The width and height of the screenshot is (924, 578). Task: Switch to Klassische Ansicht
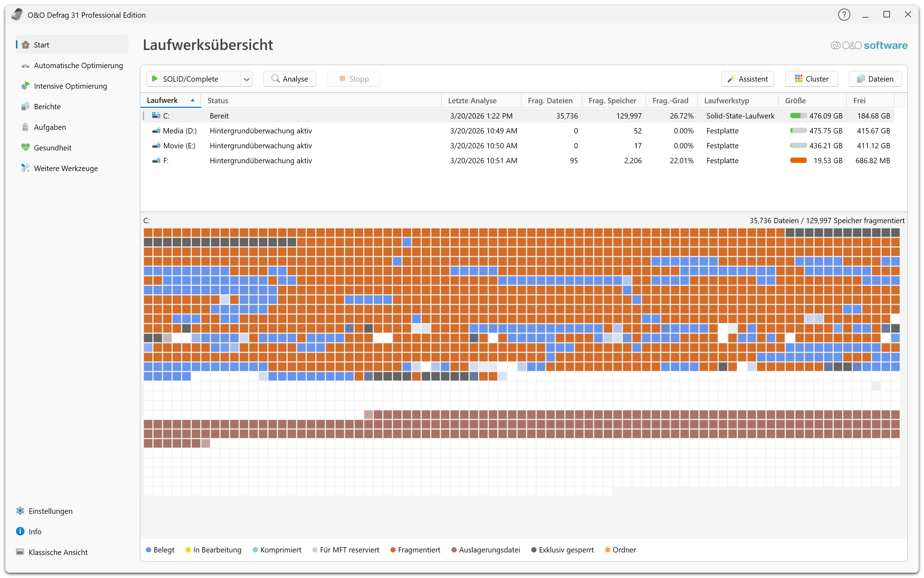tap(58, 552)
